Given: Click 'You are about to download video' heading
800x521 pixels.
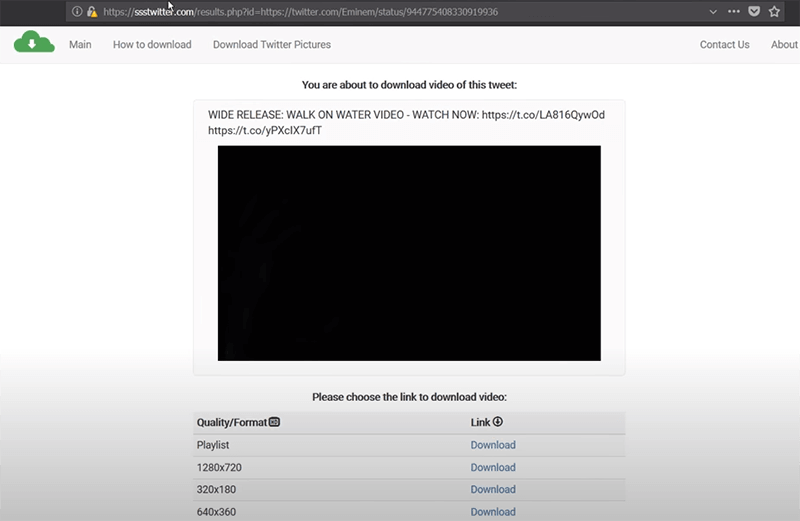Looking at the screenshot, I should click(x=409, y=85).
